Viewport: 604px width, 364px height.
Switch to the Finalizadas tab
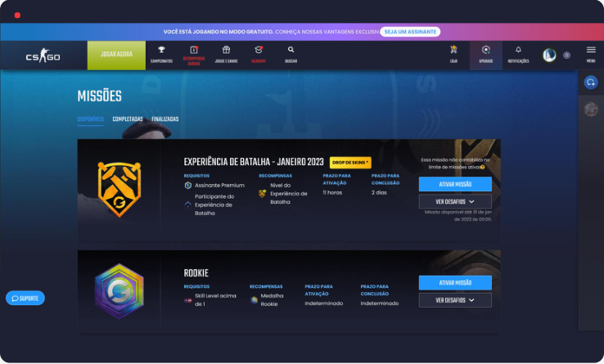pos(165,119)
